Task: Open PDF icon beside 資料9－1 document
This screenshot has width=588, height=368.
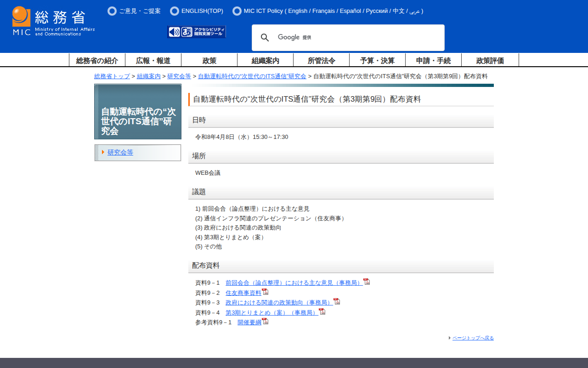Action: [367, 282]
